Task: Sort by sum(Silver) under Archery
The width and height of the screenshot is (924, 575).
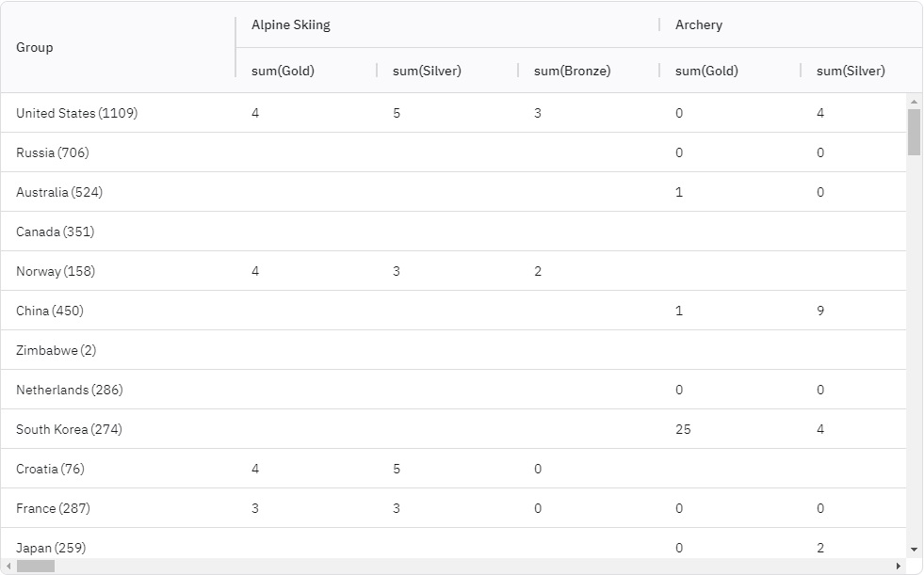Action: coord(862,71)
